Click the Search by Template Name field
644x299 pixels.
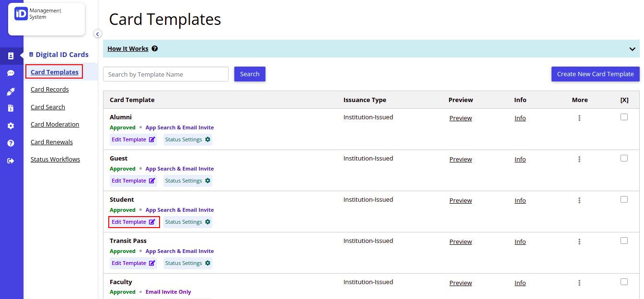tap(165, 74)
